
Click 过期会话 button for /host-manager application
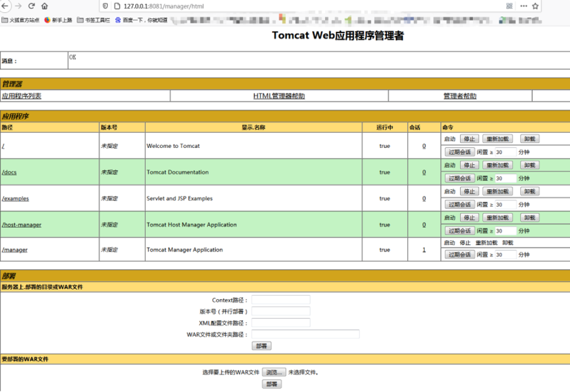tap(459, 231)
